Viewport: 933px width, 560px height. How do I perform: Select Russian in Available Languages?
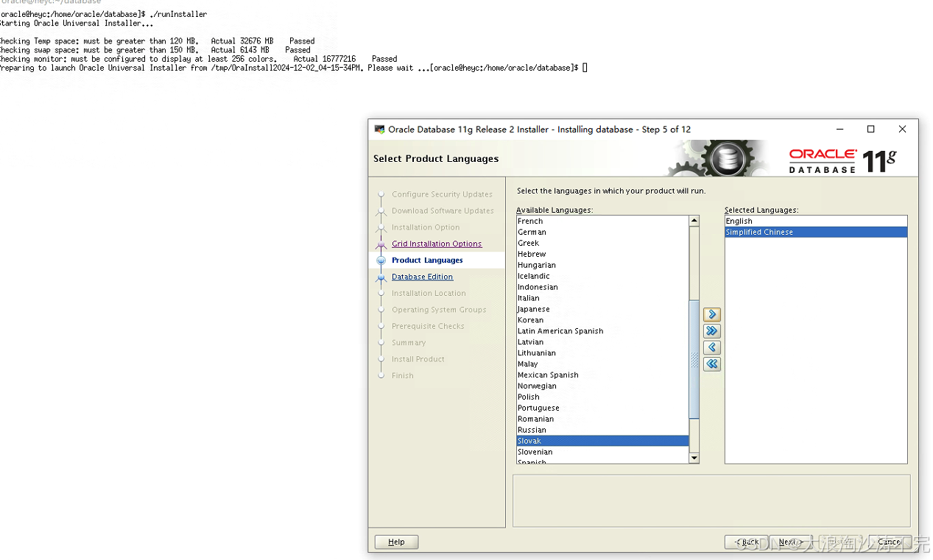click(x=602, y=430)
